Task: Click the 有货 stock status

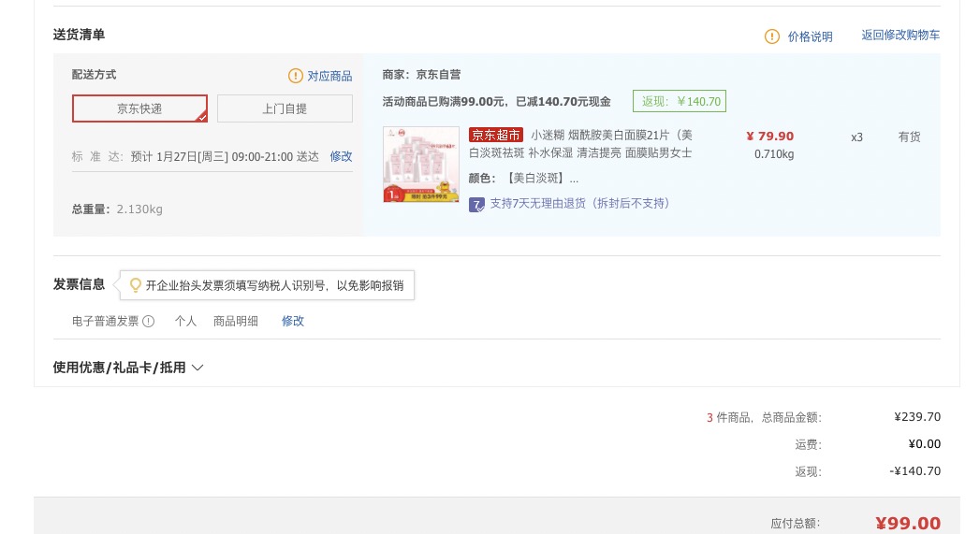Action: [x=910, y=137]
